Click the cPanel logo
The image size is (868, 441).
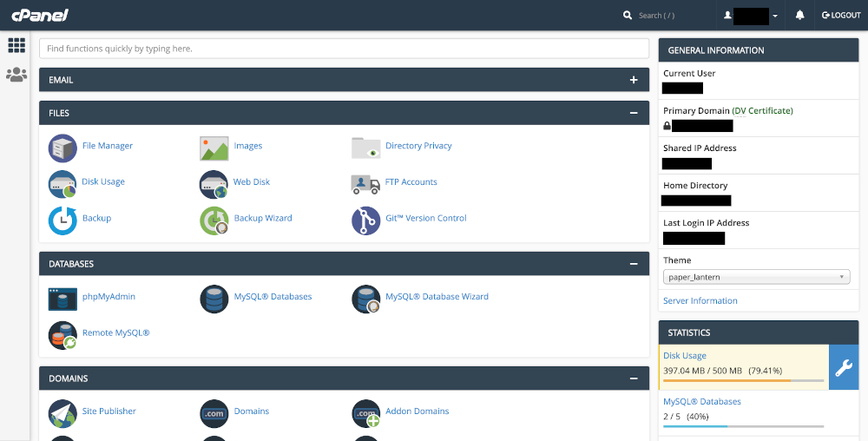39,15
